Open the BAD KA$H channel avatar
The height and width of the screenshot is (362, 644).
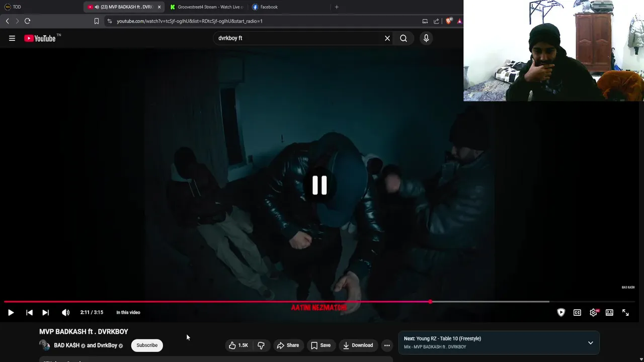click(x=45, y=345)
